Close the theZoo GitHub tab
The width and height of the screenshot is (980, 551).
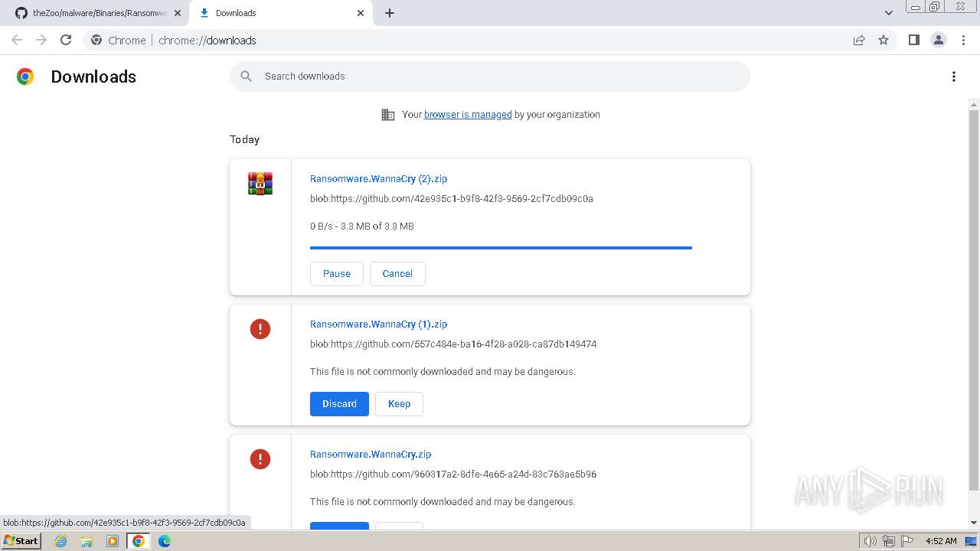[x=178, y=13]
